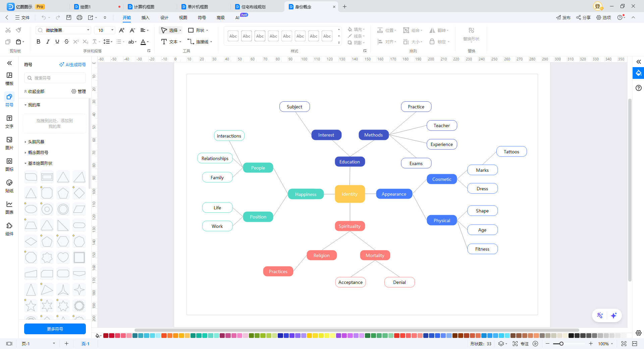Open the 图片 images sidebar panel
The height and width of the screenshot is (349, 644).
point(9,143)
